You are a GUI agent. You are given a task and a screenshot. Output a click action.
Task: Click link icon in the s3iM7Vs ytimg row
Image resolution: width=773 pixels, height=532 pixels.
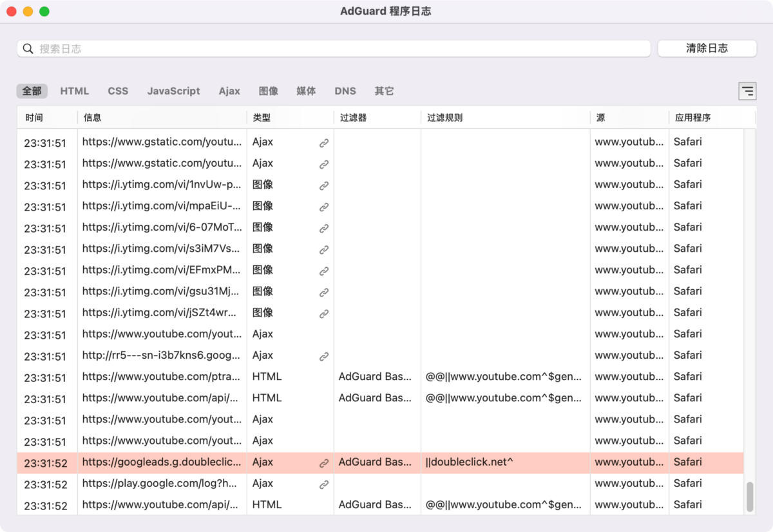coord(324,250)
